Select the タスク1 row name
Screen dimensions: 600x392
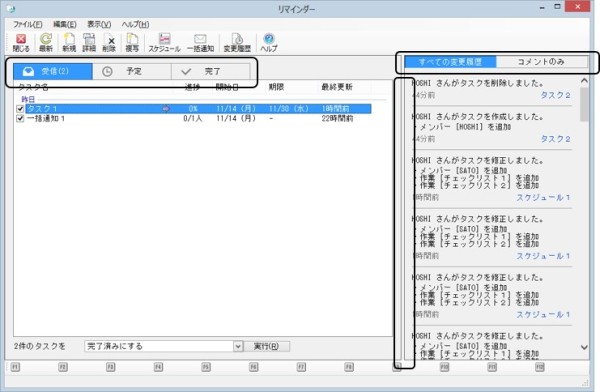(x=42, y=109)
